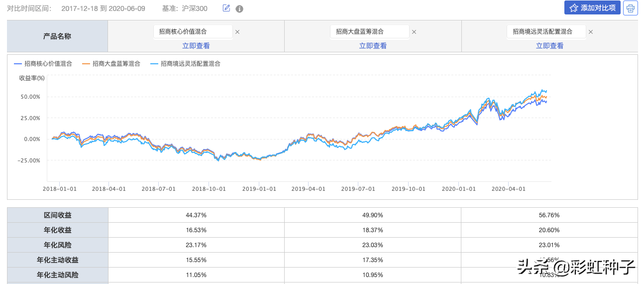Select the 23.03% annualized risk value

coord(373,245)
